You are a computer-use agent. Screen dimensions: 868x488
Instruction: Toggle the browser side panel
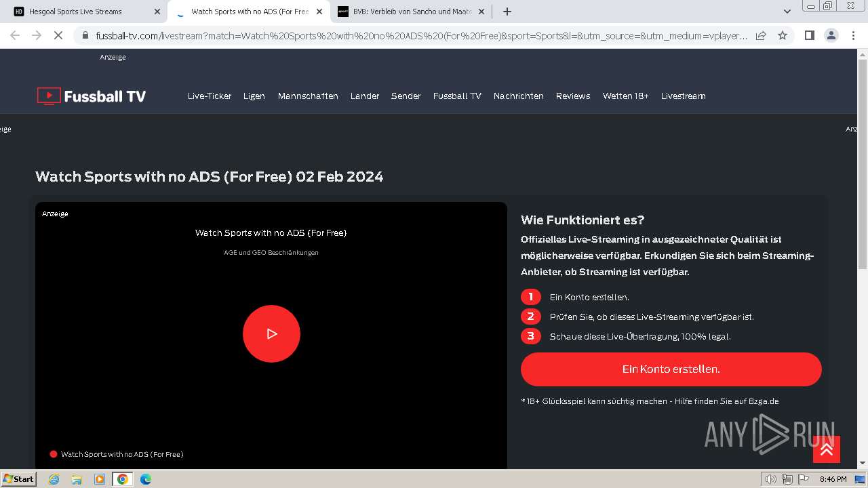[809, 35]
